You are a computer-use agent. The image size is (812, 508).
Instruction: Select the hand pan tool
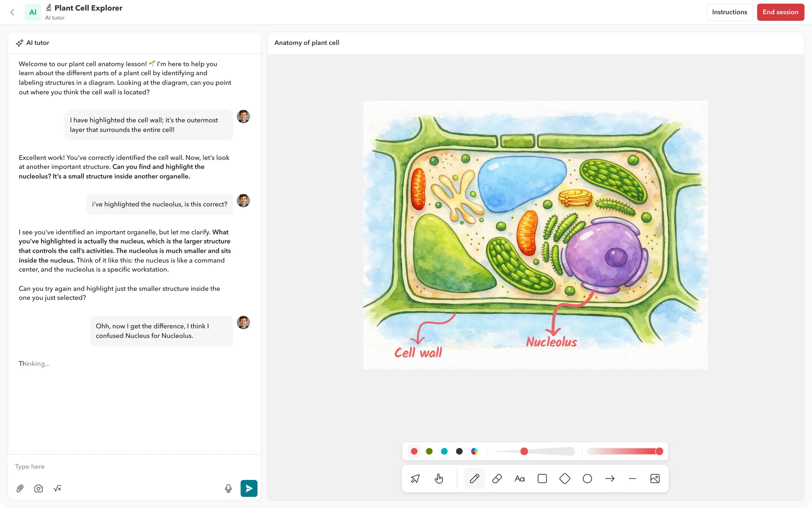coord(438,479)
